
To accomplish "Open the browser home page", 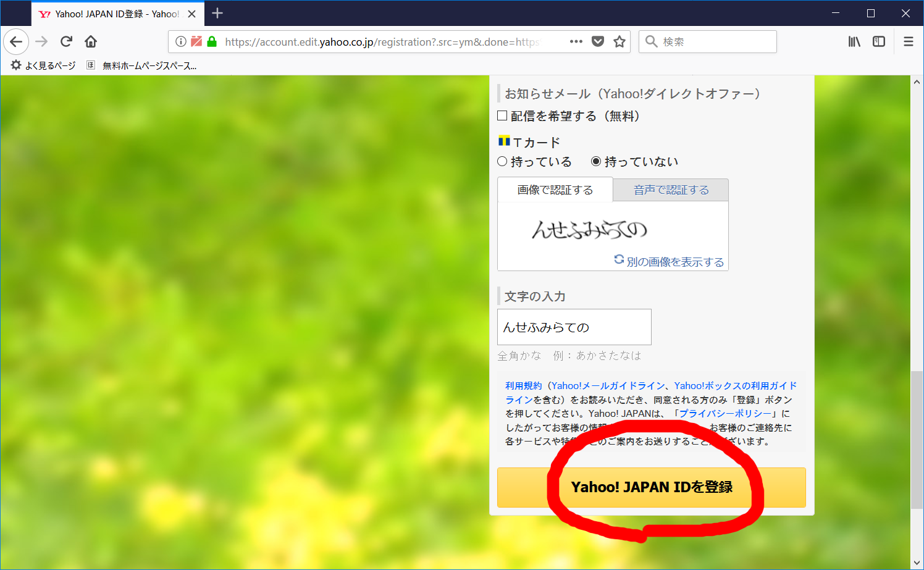I will pyautogui.click(x=91, y=41).
